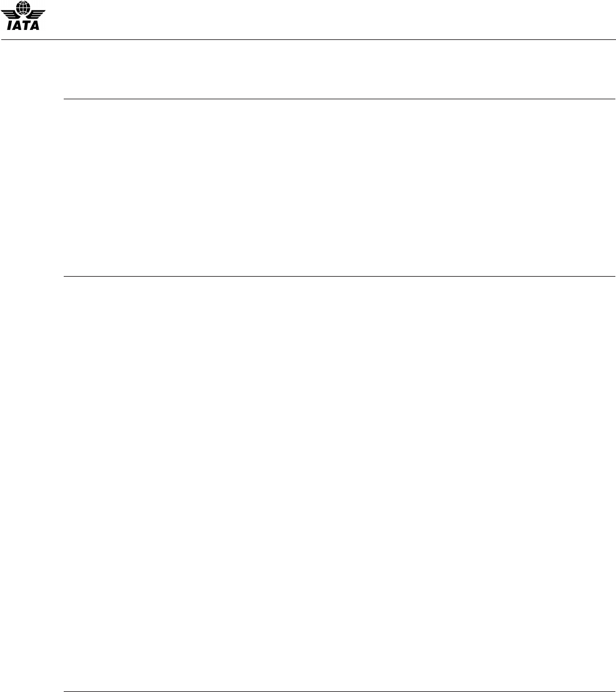The image size is (616, 692).
Task: Click inside the blank lower section box
Action: click(x=340, y=483)
